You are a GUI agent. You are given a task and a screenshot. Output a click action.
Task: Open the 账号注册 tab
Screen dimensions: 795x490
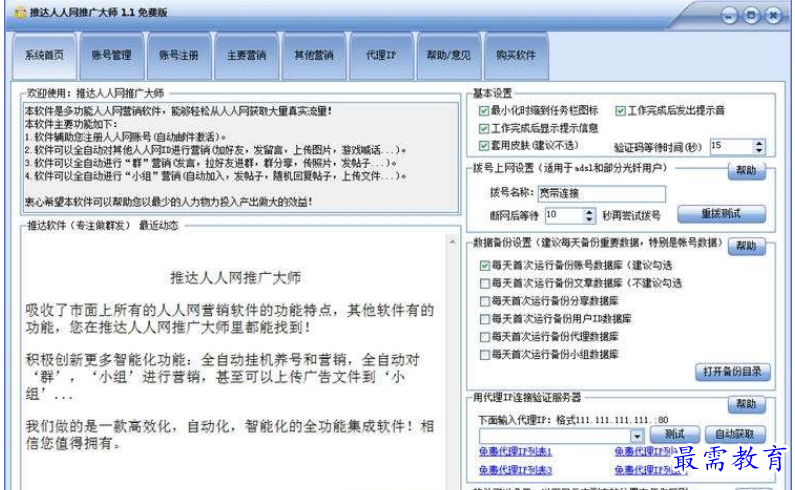point(179,56)
